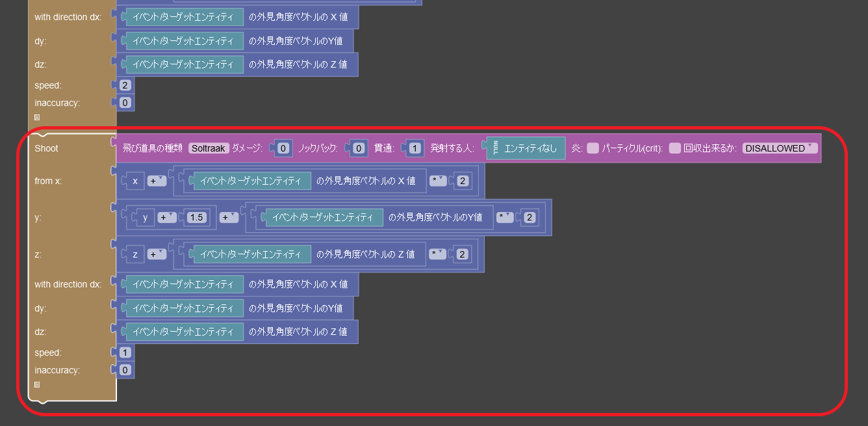The height and width of the screenshot is (426, 868).
Task: Edit the ダメージ value field showing 0
Action: tap(282, 148)
